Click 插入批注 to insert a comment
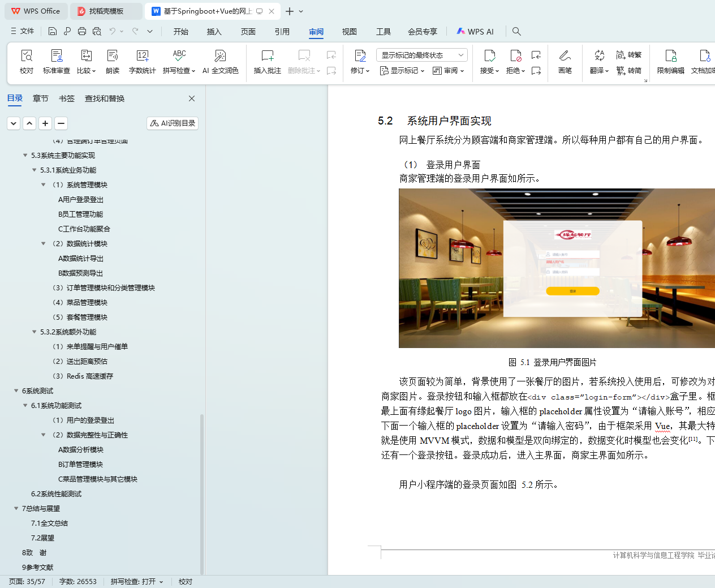The width and height of the screenshot is (715, 588). (x=268, y=62)
